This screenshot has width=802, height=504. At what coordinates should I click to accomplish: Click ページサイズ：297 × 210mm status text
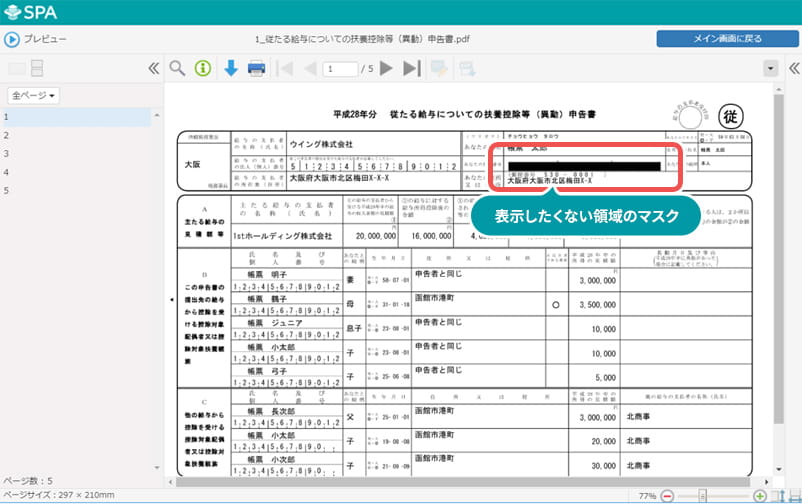(58, 495)
